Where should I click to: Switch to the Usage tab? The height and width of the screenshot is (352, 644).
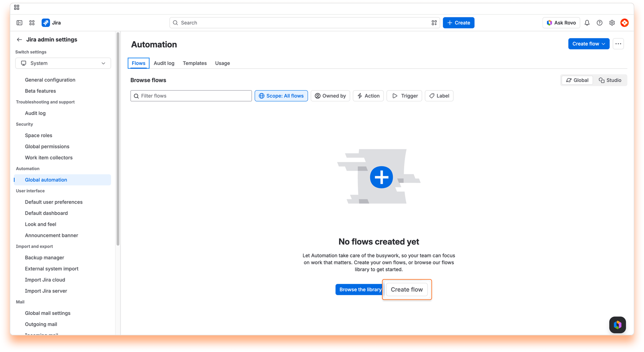222,63
